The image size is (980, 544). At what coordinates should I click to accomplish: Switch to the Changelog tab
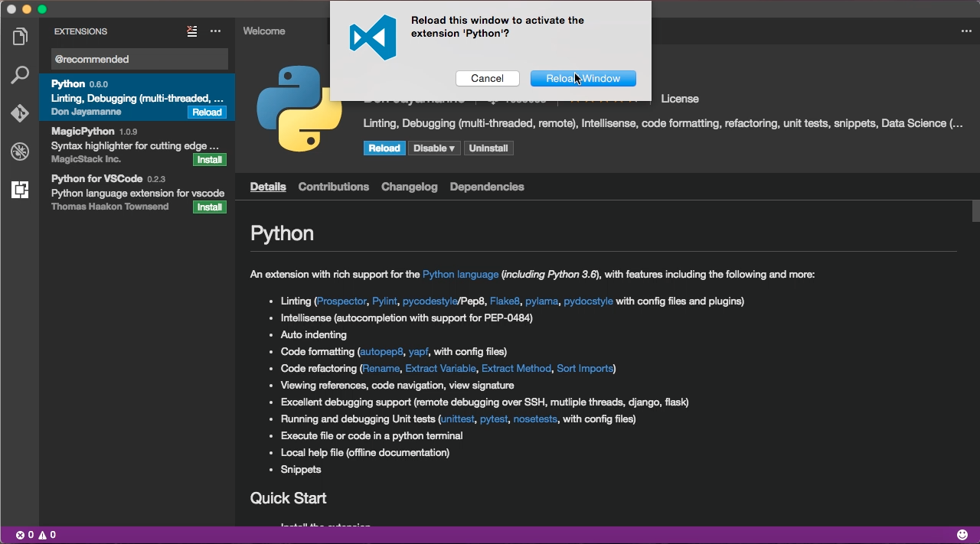(x=410, y=187)
